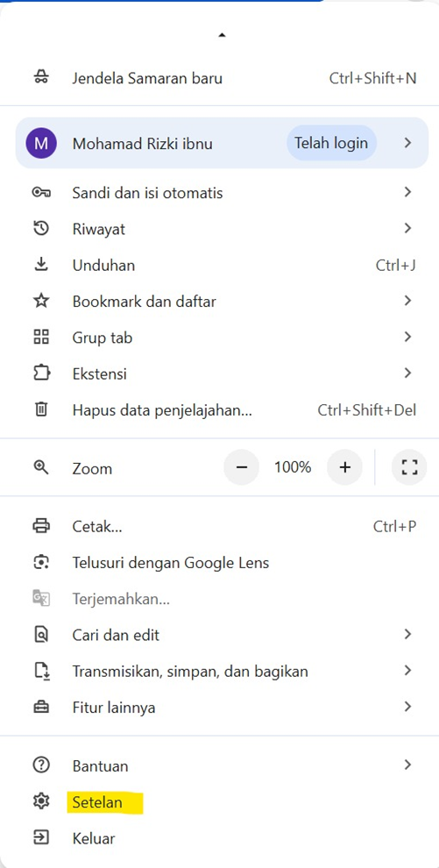
Task: Click the key icon for Sandi dan isi otomatis
Action: [x=41, y=192]
